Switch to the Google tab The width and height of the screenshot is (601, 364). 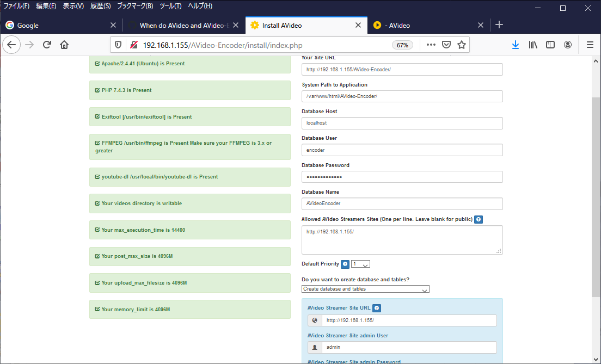(x=62, y=25)
